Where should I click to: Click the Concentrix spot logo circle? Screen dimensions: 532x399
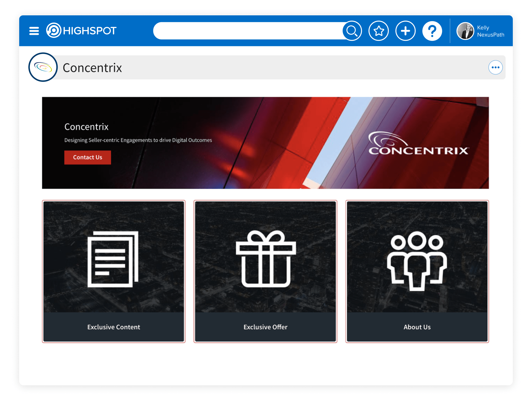pos(43,67)
